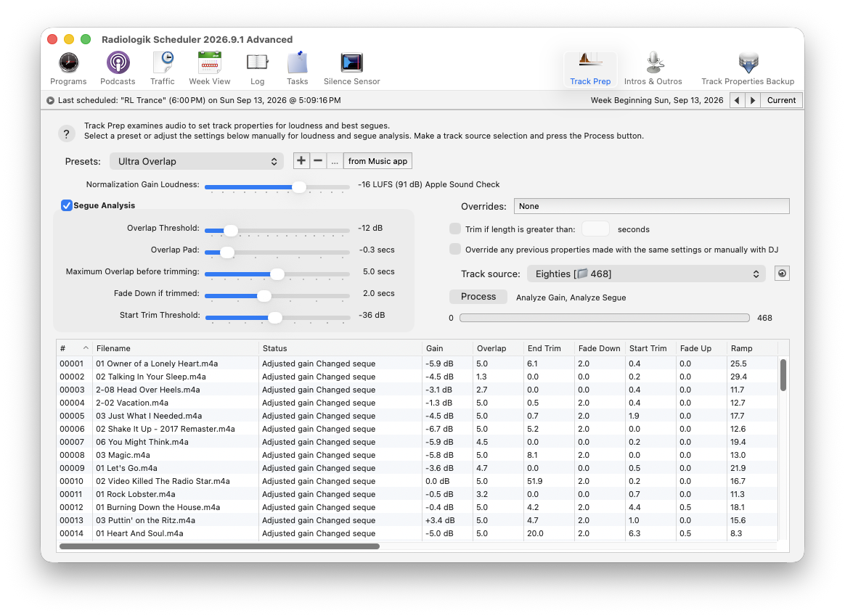Click the table horizontal scrollbar

(x=219, y=546)
